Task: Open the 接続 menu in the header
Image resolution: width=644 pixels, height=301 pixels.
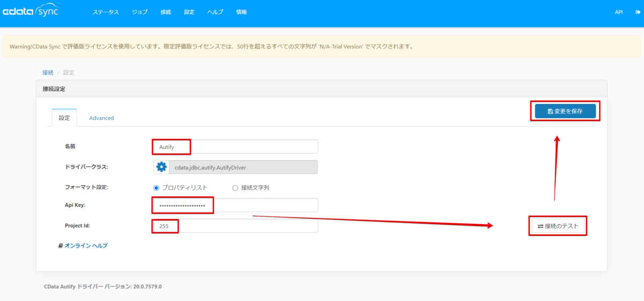Action: tap(166, 12)
